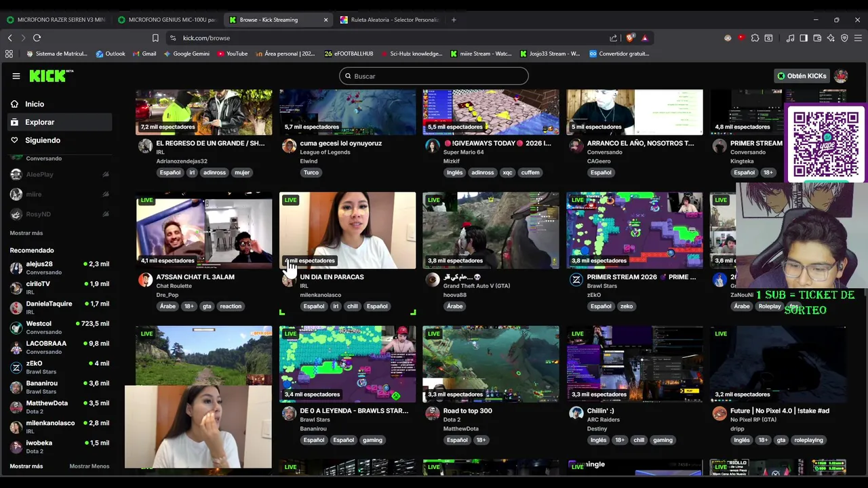Open the Kick hamburger menu
Image resolution: width=868 pixels, height=488 pixels.
click(16, 76)
